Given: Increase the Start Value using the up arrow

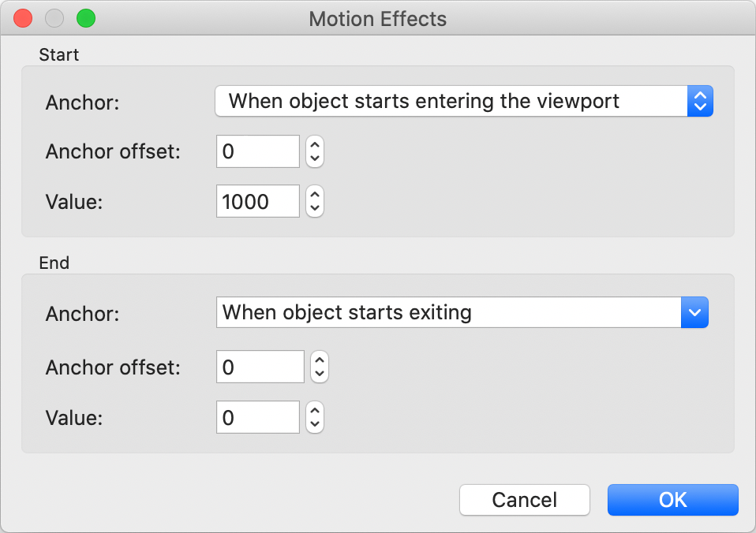Looking at the screenshot, I should [x=315, y=194].
